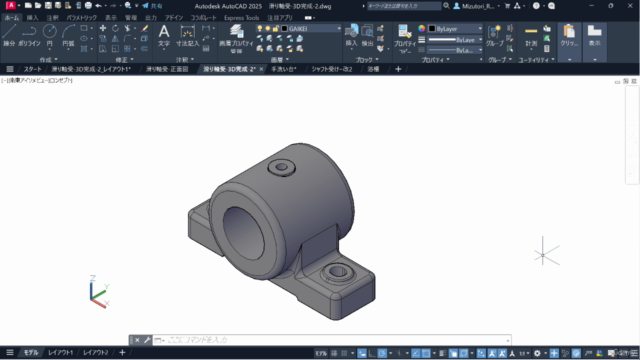This screenshot has width=640, height=360.
Task: Toggle dynamic UCS in status bar
Action: 481,353
